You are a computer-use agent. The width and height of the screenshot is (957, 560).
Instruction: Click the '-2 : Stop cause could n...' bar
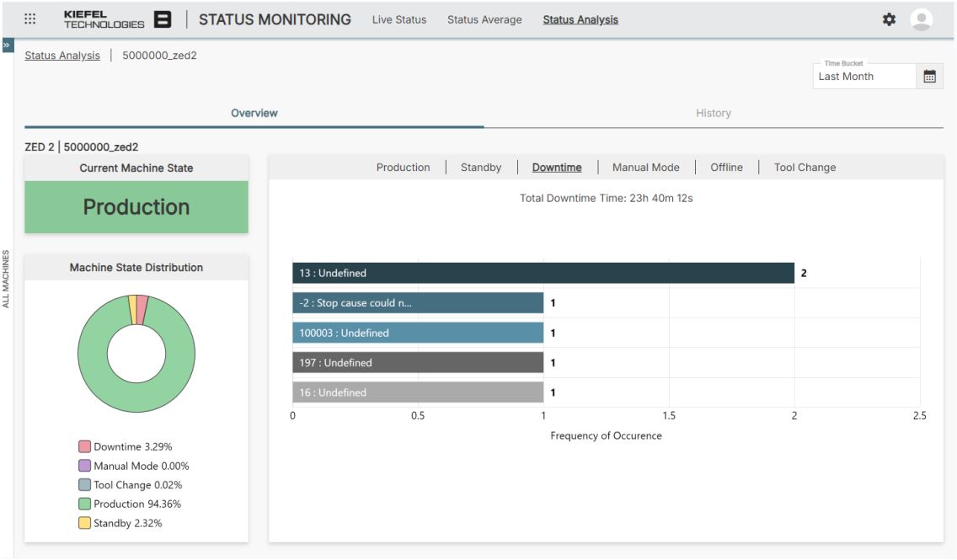pos(418,302)
